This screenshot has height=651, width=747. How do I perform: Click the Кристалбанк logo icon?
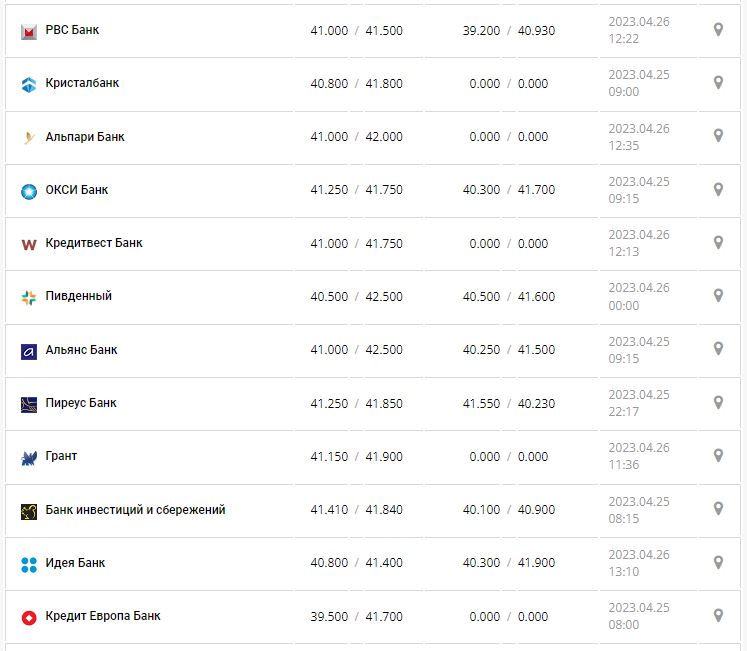click(29, 85)
